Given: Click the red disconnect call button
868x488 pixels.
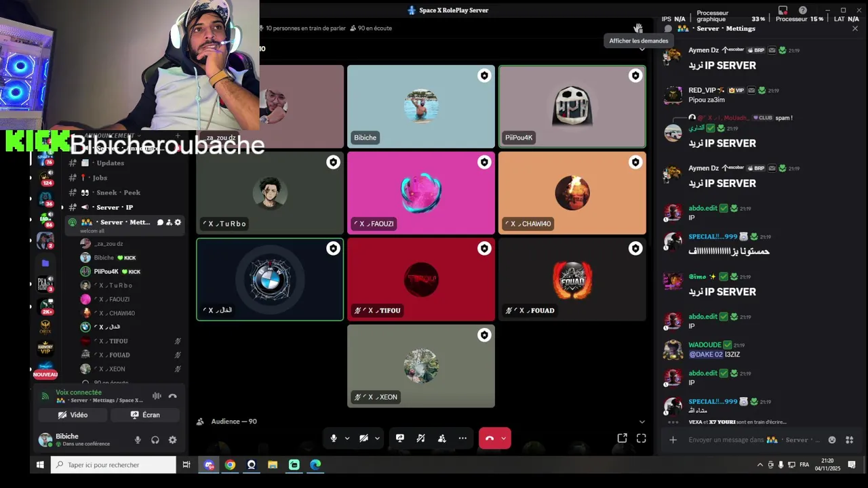Looking at the screenshot, I should click(489, 439).
